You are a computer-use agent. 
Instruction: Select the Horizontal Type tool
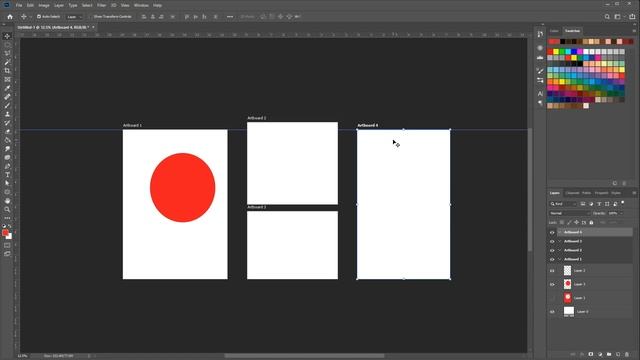pos(7,175)
